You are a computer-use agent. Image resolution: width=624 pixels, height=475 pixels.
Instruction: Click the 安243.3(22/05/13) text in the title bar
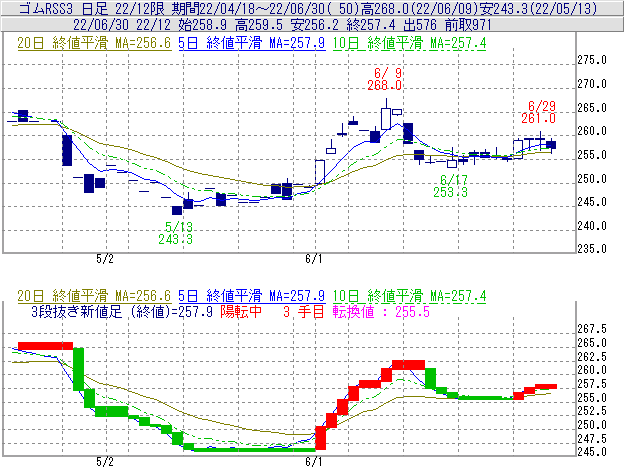click(x=538, y=8)
